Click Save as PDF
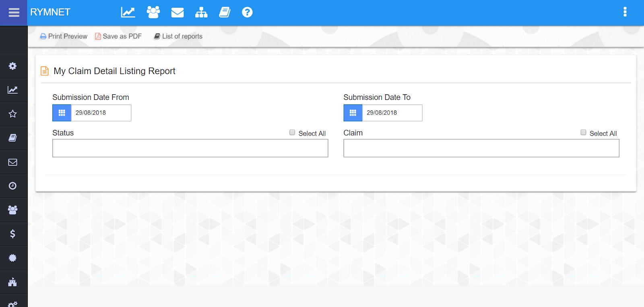This screenshot has width=644, height=307. 118,36
